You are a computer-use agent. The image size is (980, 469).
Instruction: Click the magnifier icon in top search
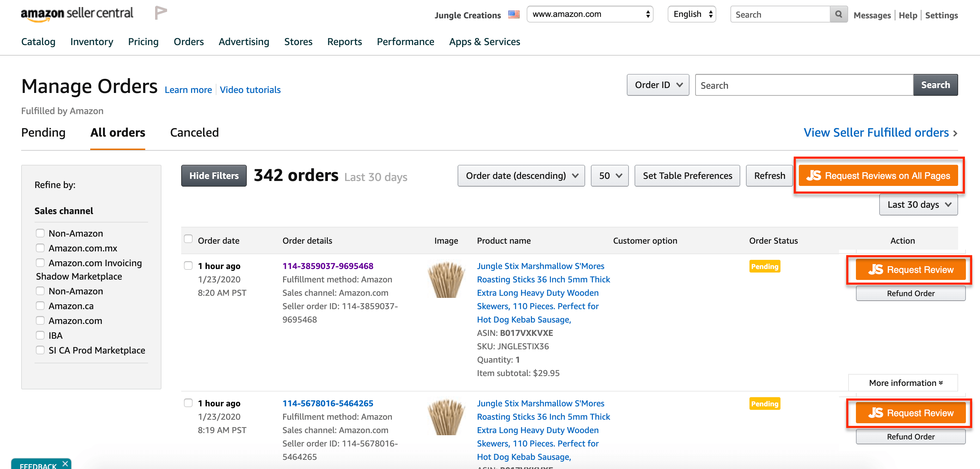point(838,14)
